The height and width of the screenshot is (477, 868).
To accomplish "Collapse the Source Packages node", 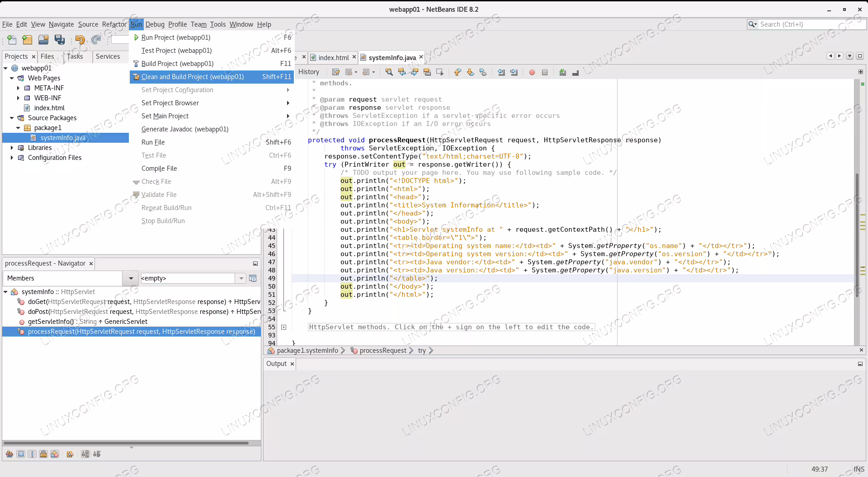I will 12,118.
